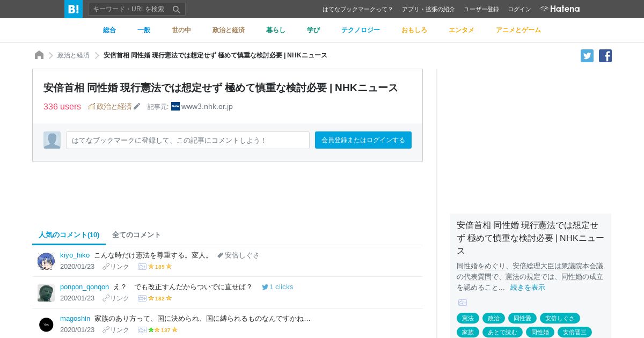Viewport: 644px width, 338px height.
Task: Open the 学び category
Action: (x=313, y=30)
